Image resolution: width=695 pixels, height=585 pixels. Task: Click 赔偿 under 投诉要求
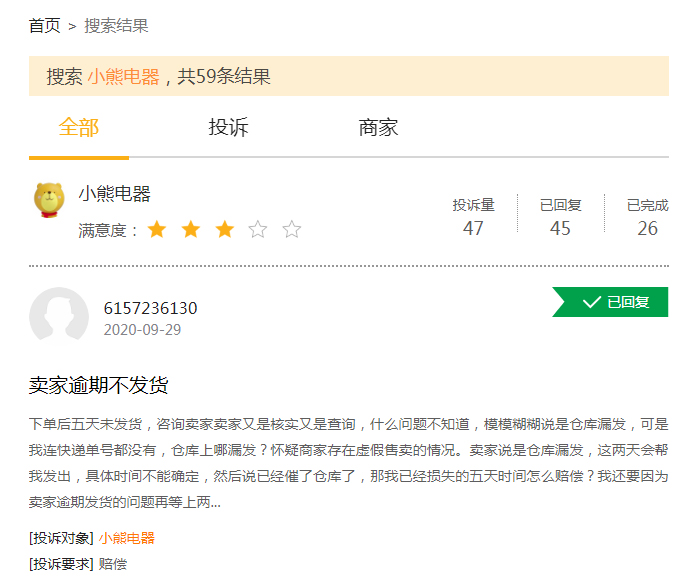113,564
